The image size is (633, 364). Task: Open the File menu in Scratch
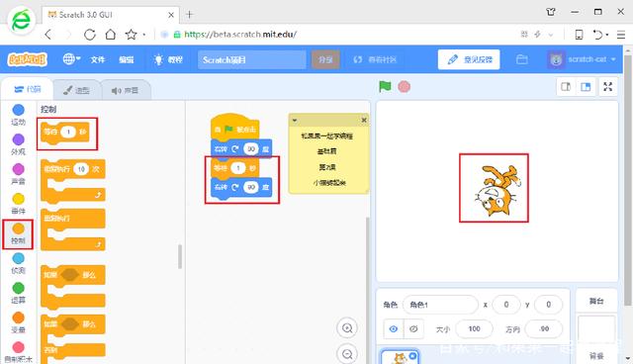click(x=97, y=59)
